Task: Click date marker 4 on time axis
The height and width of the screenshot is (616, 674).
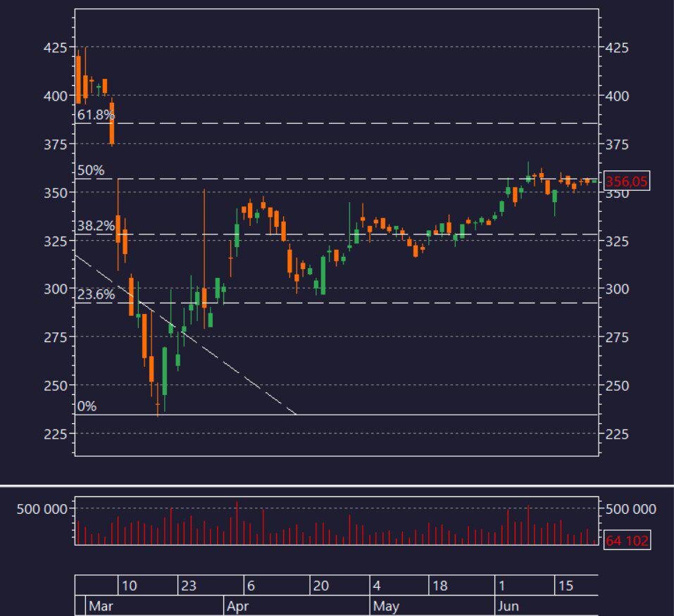Action: tap(377, 586)
